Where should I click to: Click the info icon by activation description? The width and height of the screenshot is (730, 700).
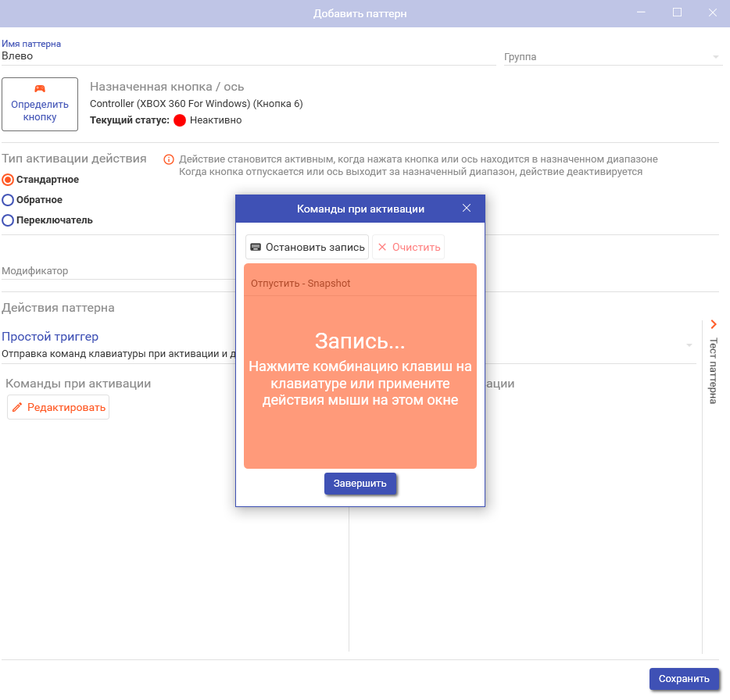coord(168,159)
